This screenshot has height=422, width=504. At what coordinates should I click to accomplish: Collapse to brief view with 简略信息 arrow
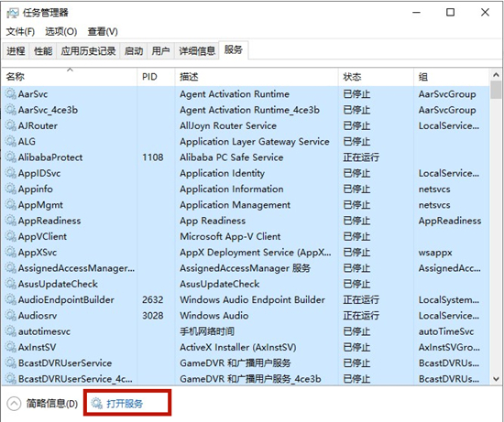click(x=14, y=404)
